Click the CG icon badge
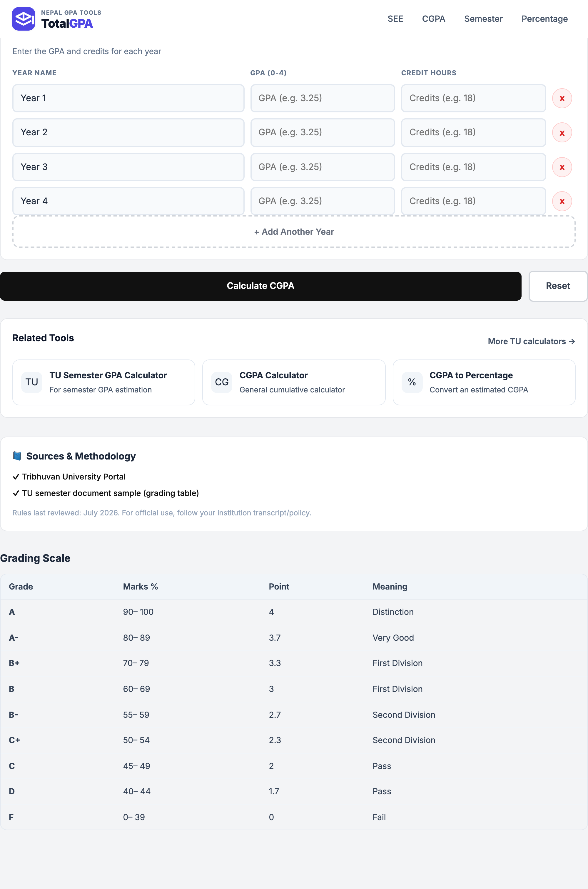The width and height of the screenshot is (588, 889). coord(222,382)
